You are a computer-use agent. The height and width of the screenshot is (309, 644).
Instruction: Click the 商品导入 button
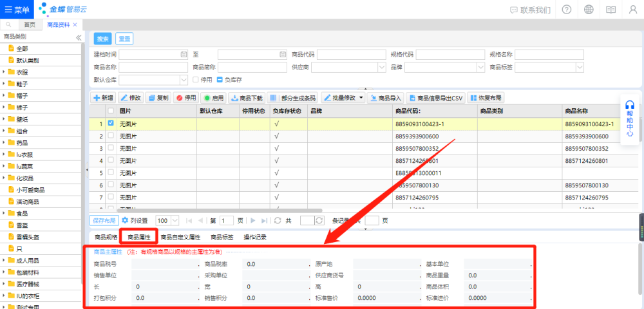[386, 98]
